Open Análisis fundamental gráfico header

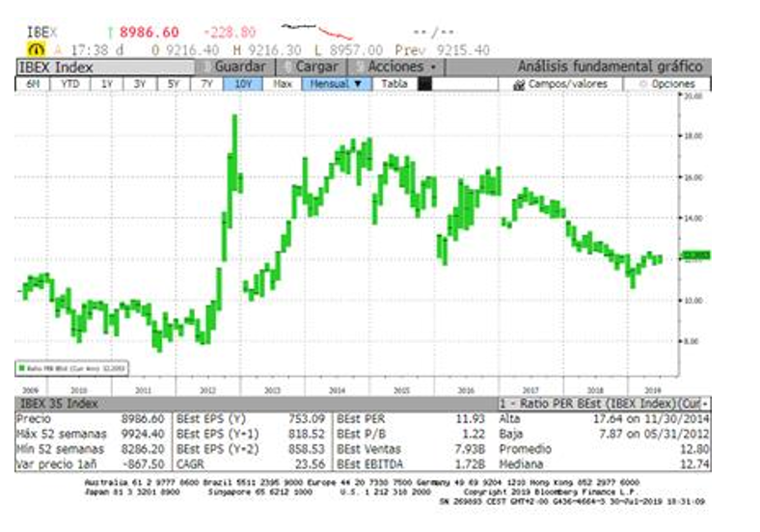click(610, 66)
